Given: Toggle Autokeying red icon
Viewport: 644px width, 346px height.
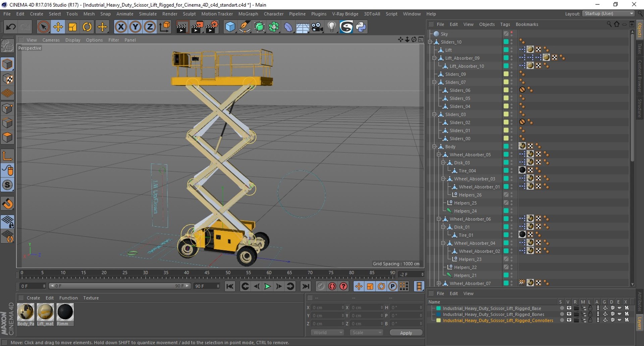Looking at the screenshot, I should pos(332,286).
